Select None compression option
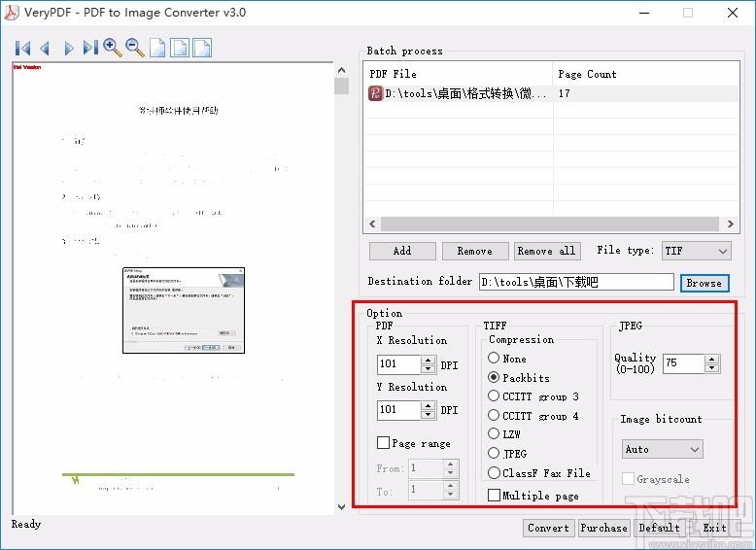 click(494, 359)
